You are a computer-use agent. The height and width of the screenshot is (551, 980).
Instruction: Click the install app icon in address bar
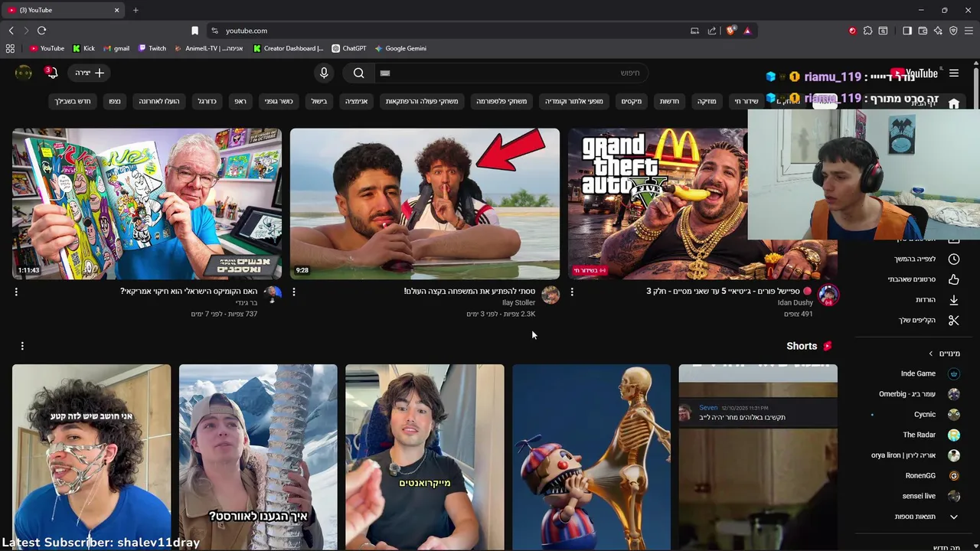click(694, 31)
